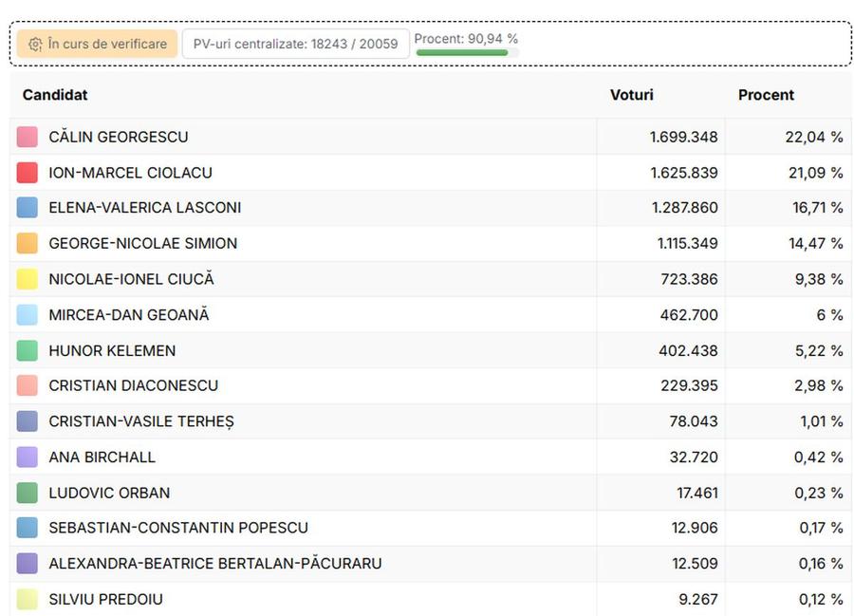Select the name LUDOVIC ORBAN
The height and width of the screenshot is (616, 854).
pyautogui.click(x=109, y=493)
